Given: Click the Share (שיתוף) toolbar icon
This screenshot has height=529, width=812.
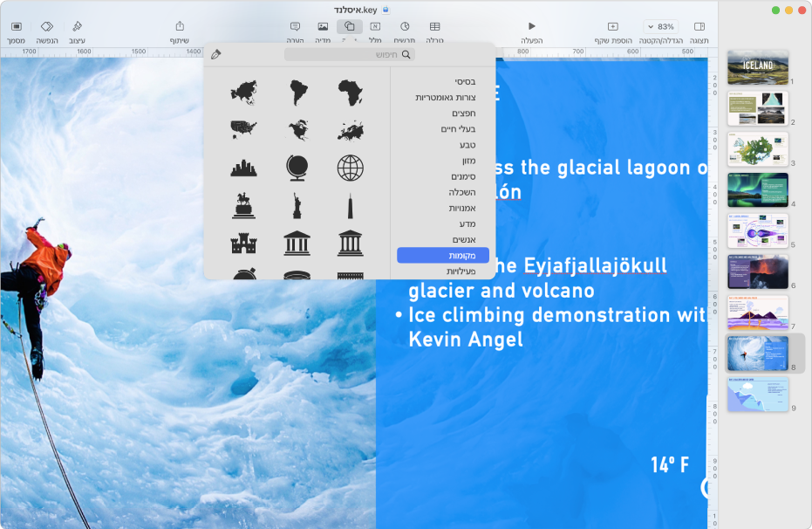Looking at the screenshot, I should coord(180,26).
